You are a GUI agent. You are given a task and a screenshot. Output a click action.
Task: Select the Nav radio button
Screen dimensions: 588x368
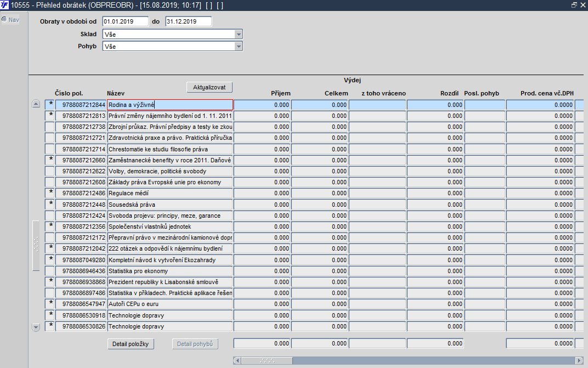(4, 20)
